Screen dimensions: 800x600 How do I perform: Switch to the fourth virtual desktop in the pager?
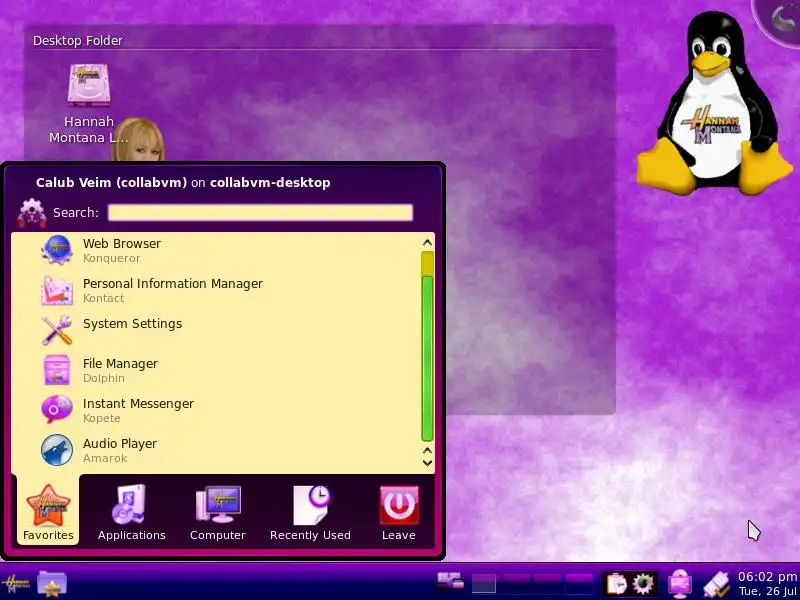point(580,584)
